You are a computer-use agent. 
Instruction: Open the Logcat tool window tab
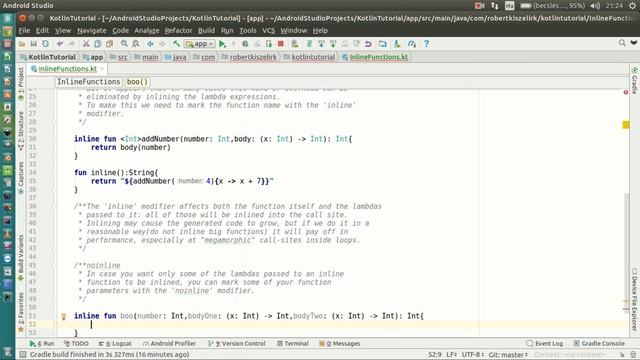[115, 344]
